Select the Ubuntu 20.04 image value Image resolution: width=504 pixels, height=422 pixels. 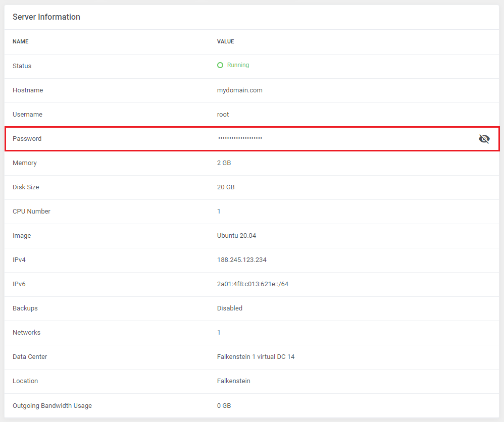[x=236, y=236]
